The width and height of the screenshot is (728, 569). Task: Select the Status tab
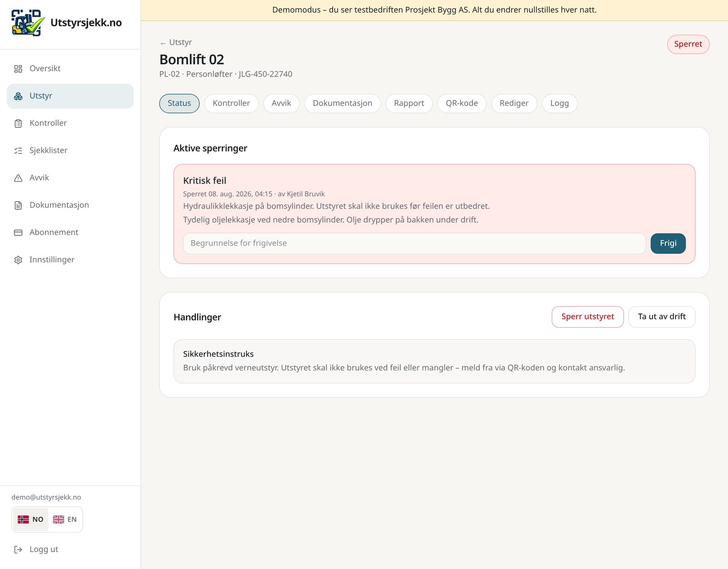(x=179, y=103)
